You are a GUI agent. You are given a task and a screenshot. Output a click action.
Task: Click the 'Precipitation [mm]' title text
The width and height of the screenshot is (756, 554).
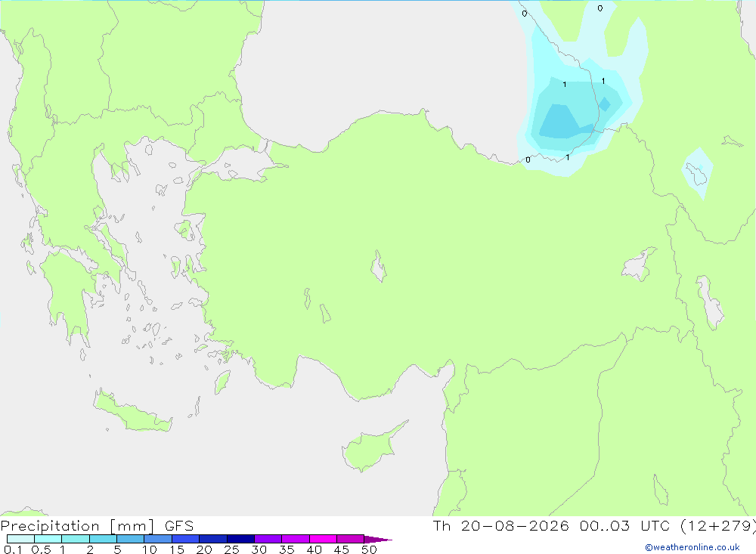[77, 526]
